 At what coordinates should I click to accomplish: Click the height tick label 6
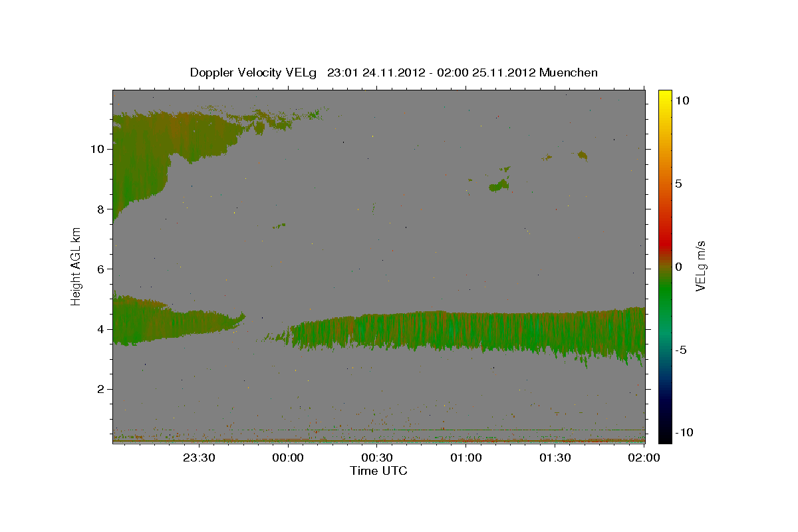pos(101,269)
